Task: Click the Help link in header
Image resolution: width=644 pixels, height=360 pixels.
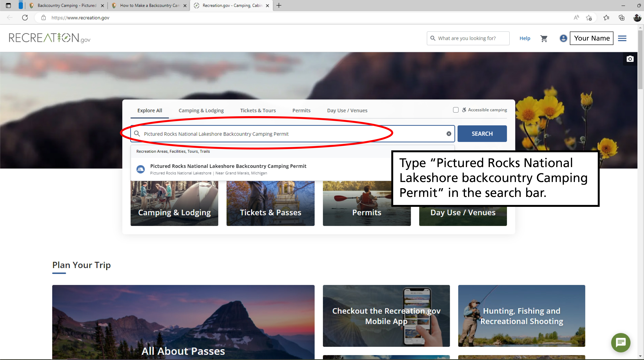Action: click(525, 38)
